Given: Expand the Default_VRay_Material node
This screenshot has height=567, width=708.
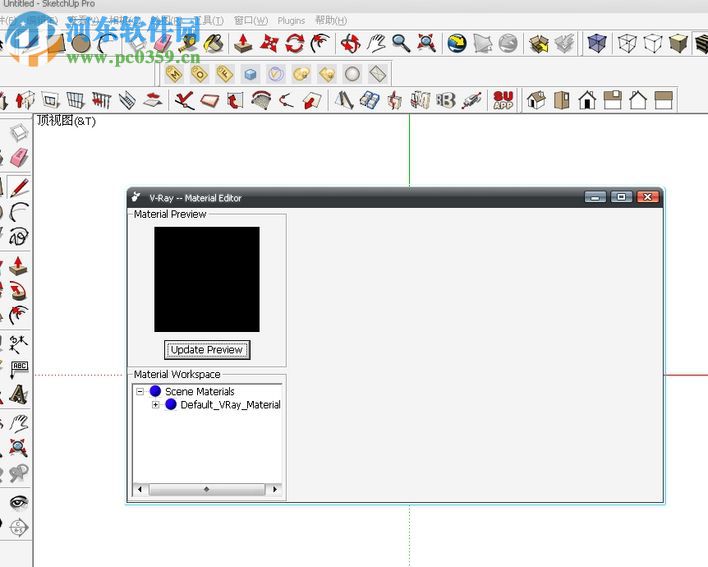Looking at the screenshot, I should click(x=156, y=404).
